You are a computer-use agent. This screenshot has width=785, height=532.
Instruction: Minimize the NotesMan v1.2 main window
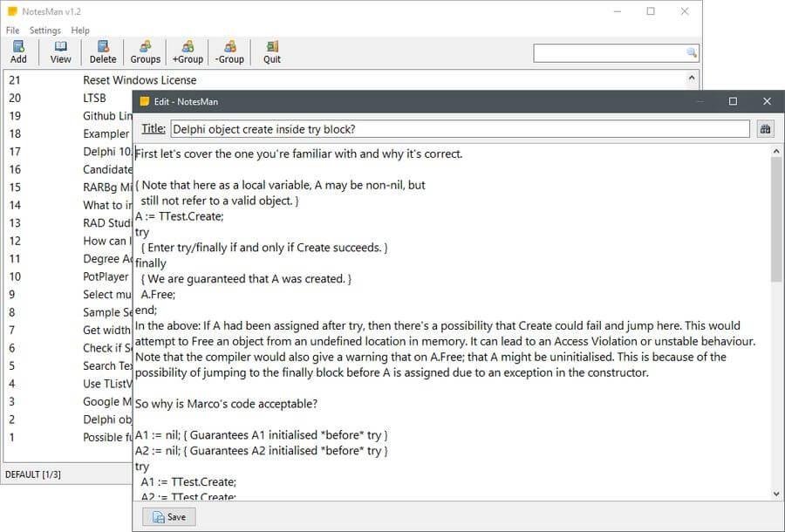(x=618, y=11)
